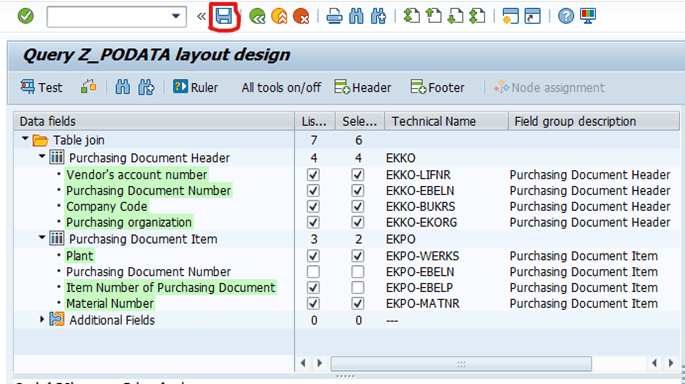Click the Header button
Screen dimensions: 685x384
point(363,87)
